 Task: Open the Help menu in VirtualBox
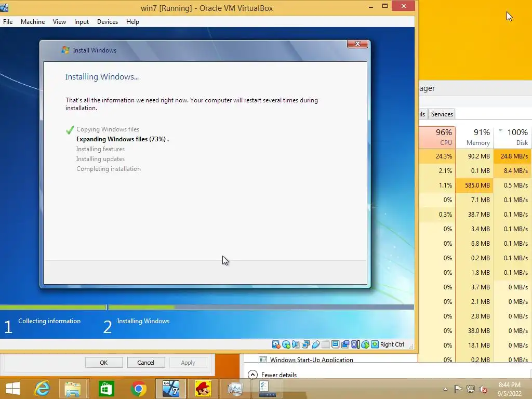pos(132,22)
